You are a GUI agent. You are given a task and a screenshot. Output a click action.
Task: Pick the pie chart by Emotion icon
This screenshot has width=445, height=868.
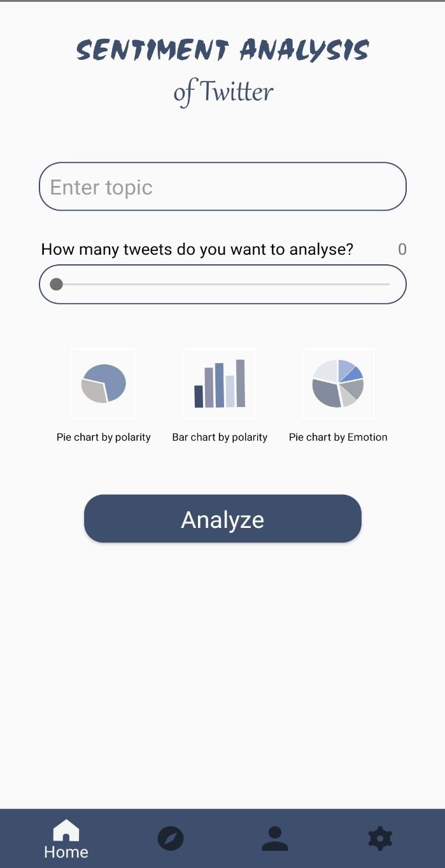pos(338,383)
